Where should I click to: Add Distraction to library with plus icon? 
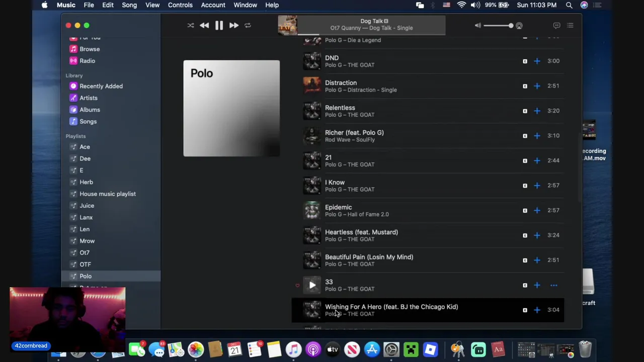(537, 86)
